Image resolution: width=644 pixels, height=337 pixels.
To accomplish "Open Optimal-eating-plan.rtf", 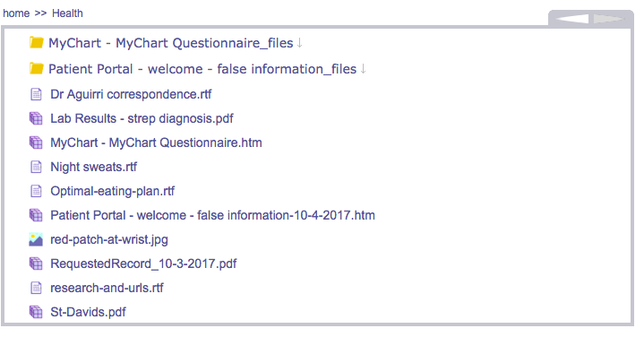I will coord(113,191).
